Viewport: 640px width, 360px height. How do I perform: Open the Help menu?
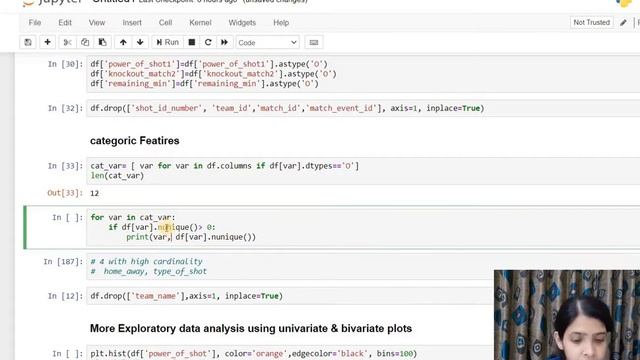tap(281, 23)
